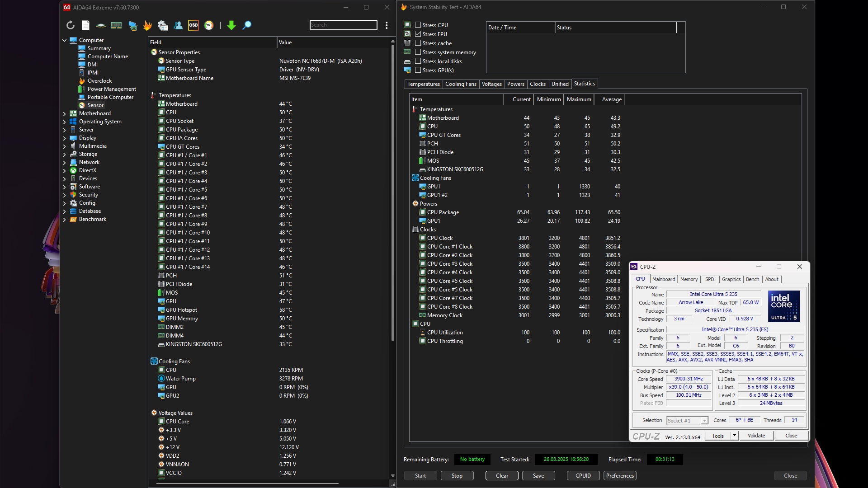Screen dimensions: 868x488
Task: Expand the Motherboard tree node
Action: [x=65, y=113]
